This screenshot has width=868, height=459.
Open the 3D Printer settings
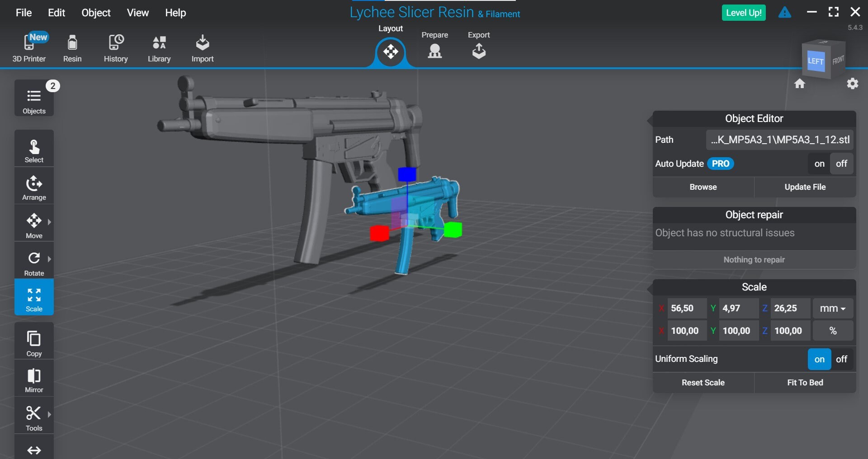[29, 48]
